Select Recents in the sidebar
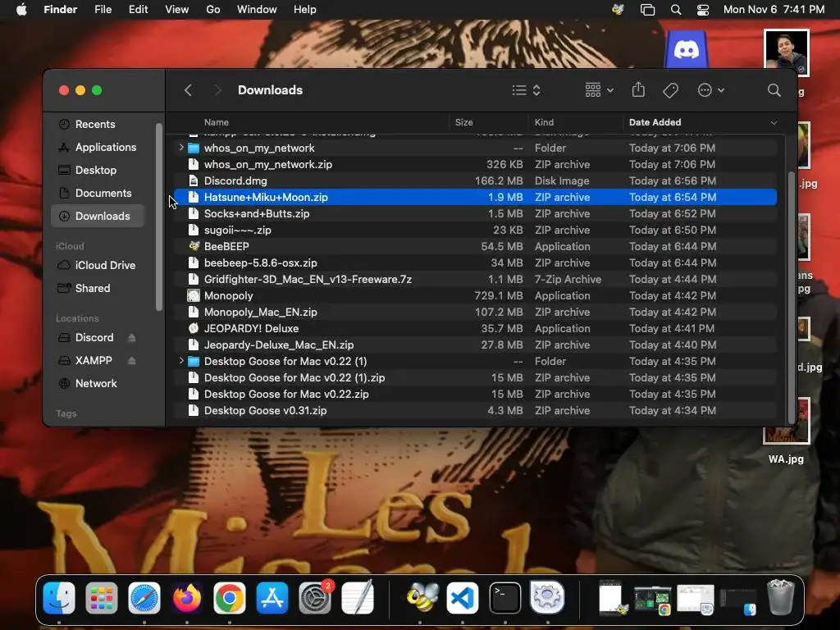The height and width of the screenshot is (630, 840). coord(97,125)
